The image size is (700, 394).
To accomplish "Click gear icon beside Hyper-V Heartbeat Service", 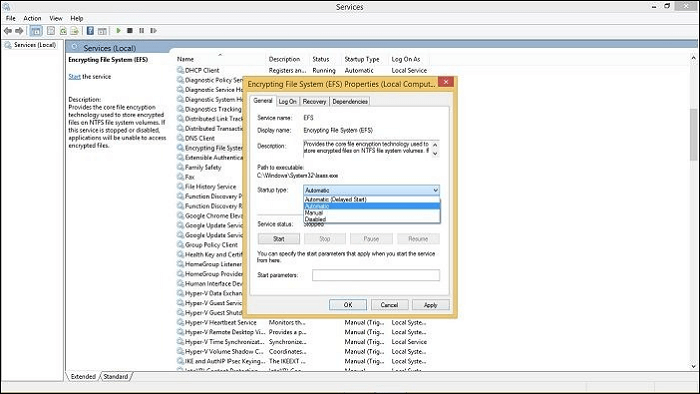I will 180,322.
